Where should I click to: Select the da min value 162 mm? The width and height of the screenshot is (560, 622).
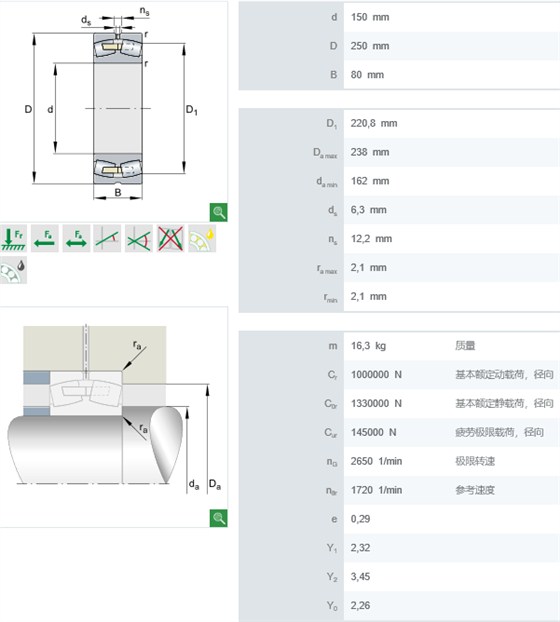coord(370,181)
